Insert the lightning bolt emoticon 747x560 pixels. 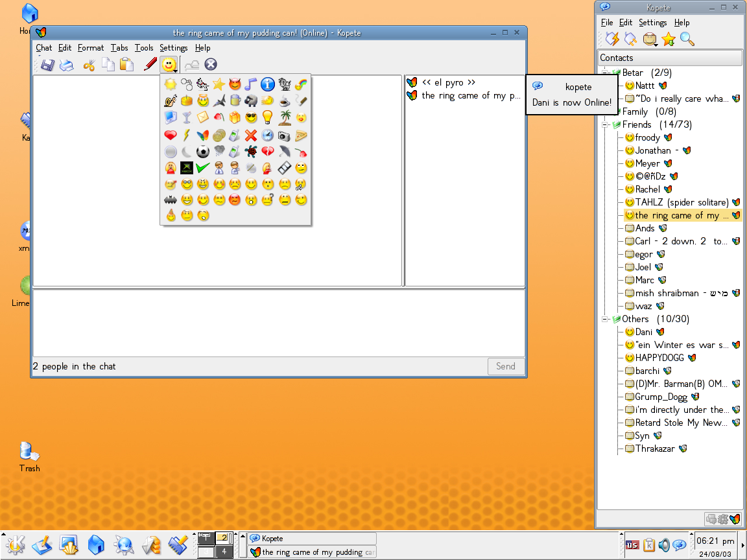(187, 135)
